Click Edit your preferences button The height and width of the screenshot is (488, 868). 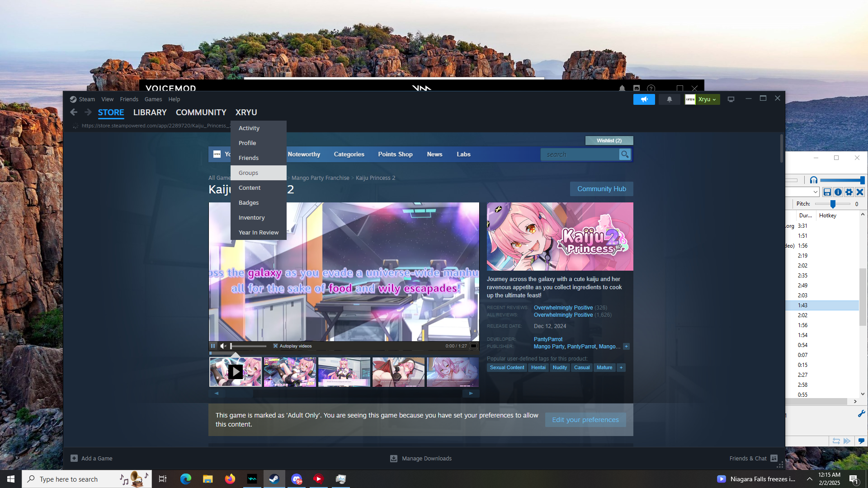coord(585,420)
